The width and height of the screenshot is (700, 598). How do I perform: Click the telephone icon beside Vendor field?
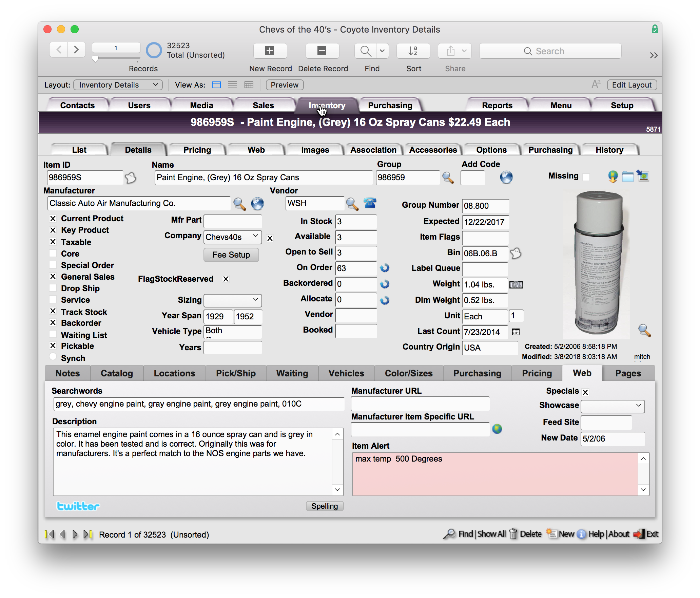point(370,203)
